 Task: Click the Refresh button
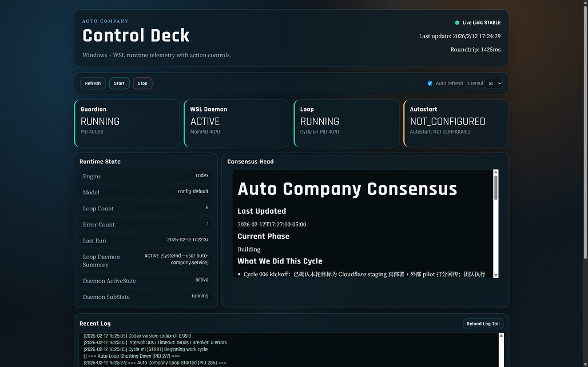(93, 83)
